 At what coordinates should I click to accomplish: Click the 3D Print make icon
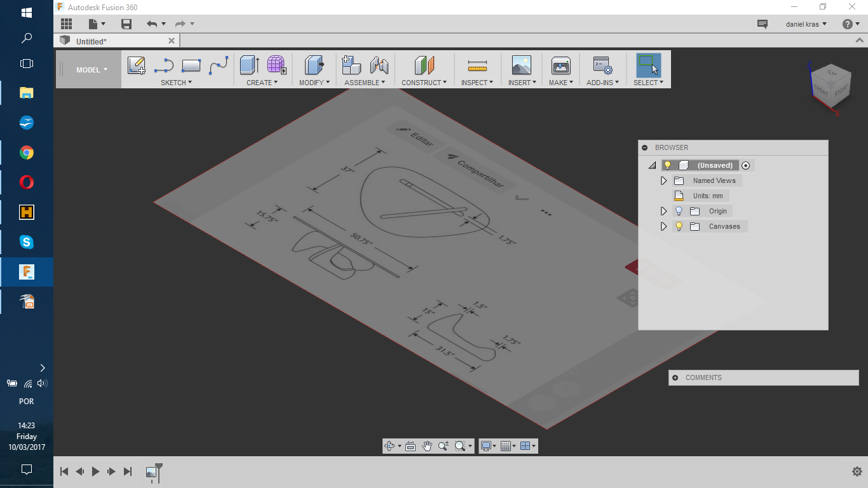tap(560, 65)
